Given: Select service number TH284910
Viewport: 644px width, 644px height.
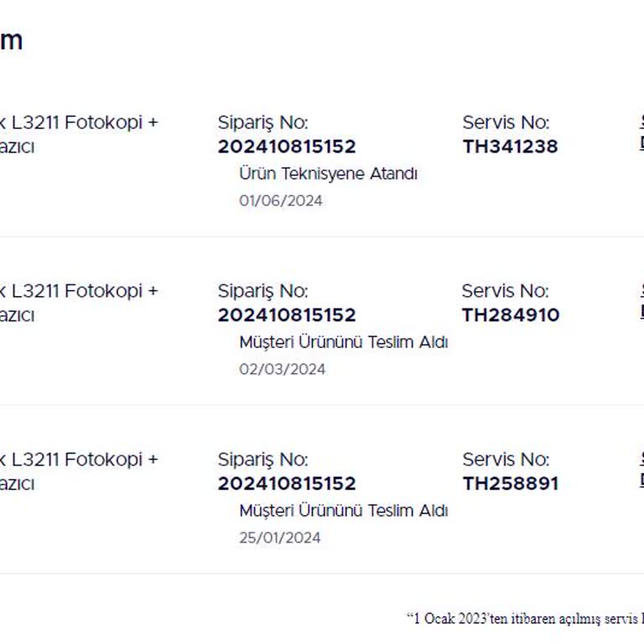Looking at the screenshot, I should point(510,315).
